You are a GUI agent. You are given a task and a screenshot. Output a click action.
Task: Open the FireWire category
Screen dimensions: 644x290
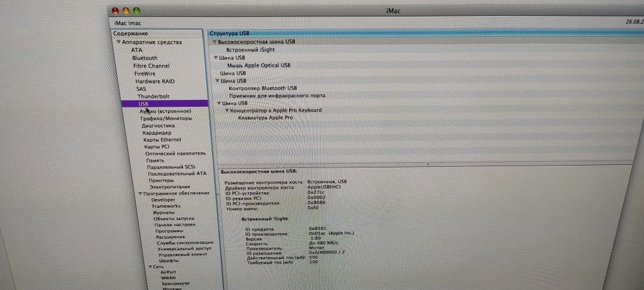[x=144, y=73]
